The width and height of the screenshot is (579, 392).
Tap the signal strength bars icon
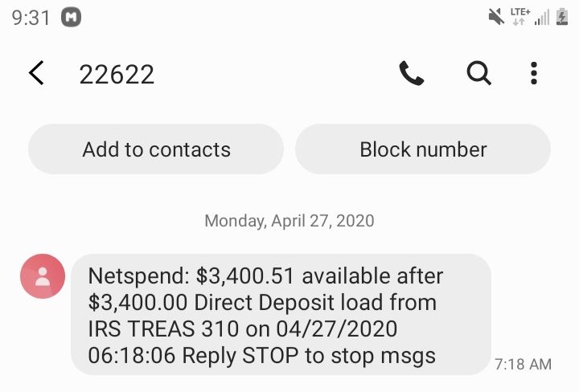tap(542, 18)
